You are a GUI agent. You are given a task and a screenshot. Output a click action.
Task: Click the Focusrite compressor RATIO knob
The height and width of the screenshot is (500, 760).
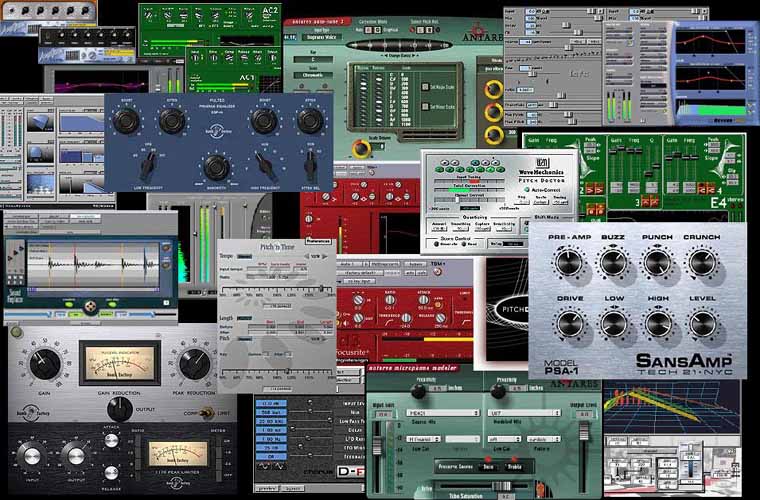[x=390, y=301]
